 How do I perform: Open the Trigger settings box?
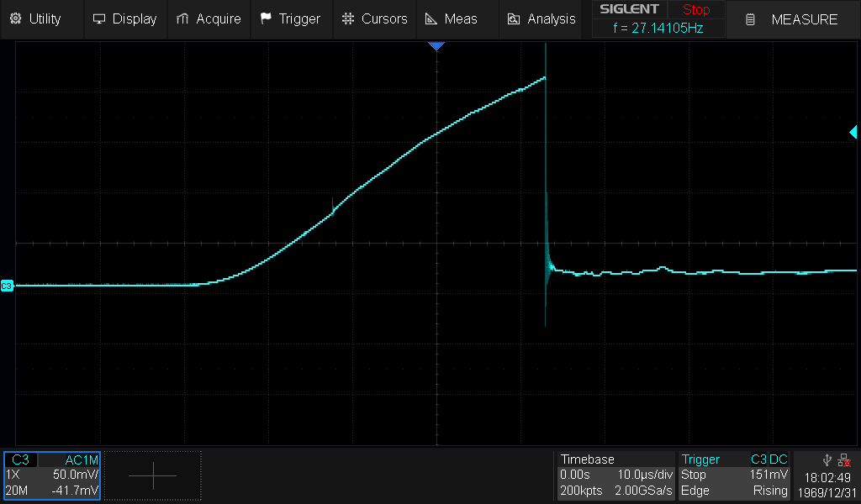pyautogui.click(x=734, y=475)
